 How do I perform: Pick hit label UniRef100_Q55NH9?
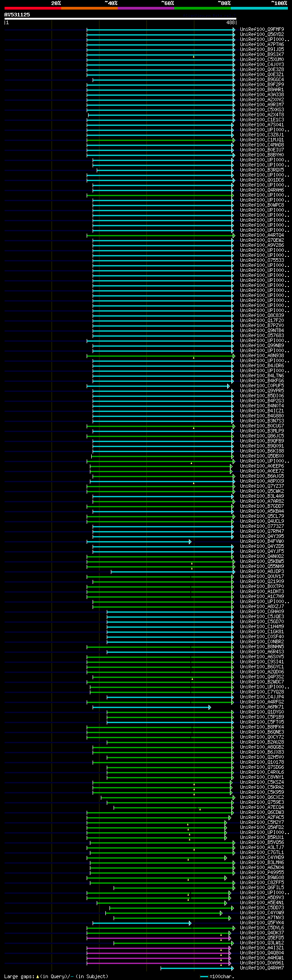tap(262, 566)
